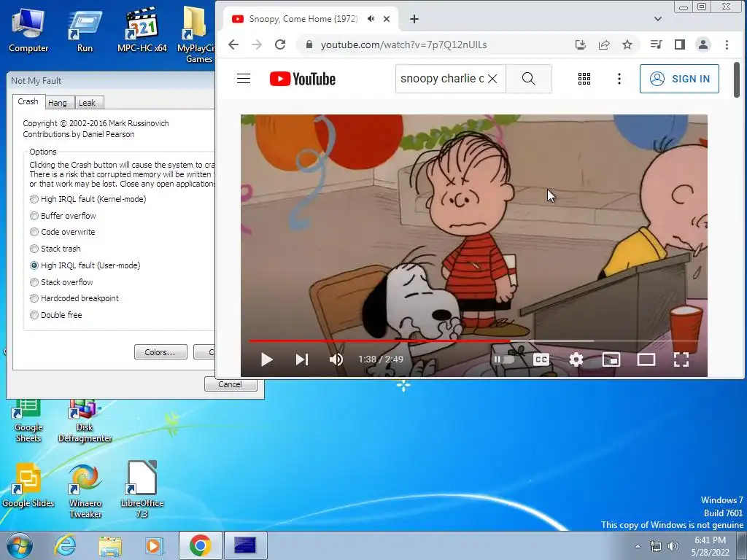This screenshot has height=560, width=747.
Task: Focus the YouTube search box
Action: [x=441, y=79]
